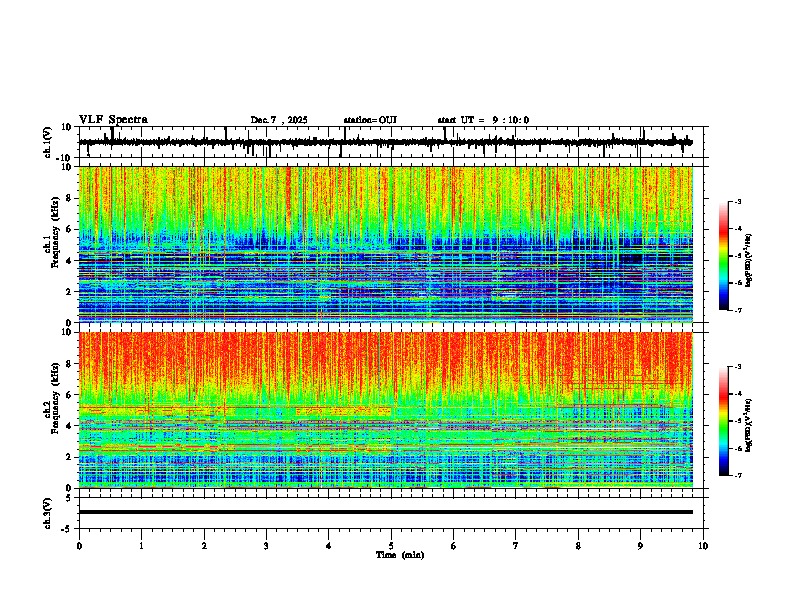The image size is (792, 612).
Task: Click inside the ch.1 spectrogram panel
Action: (386, 244)
